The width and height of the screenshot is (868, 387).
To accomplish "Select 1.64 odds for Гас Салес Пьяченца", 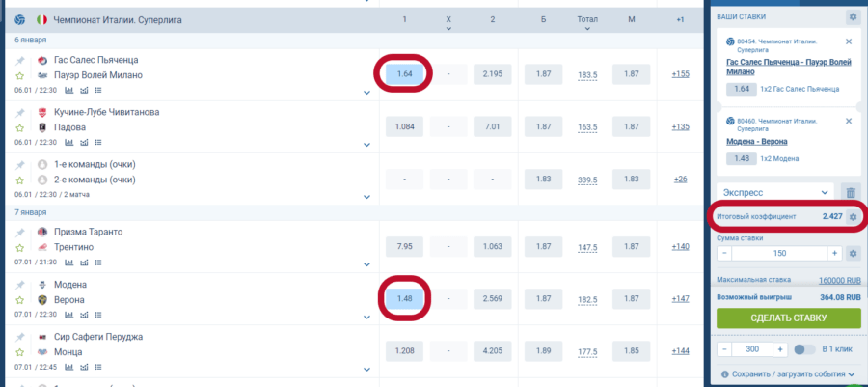I will (x=404, y=74).
